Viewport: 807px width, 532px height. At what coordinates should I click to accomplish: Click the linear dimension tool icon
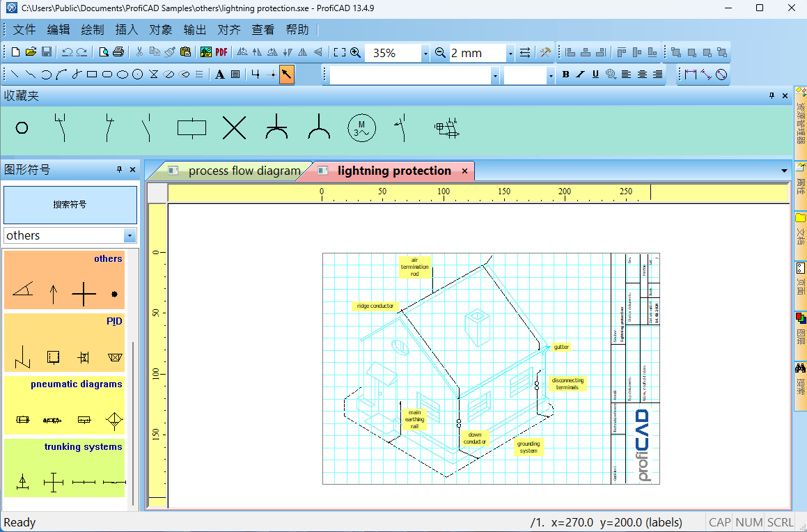click(690, 75)
